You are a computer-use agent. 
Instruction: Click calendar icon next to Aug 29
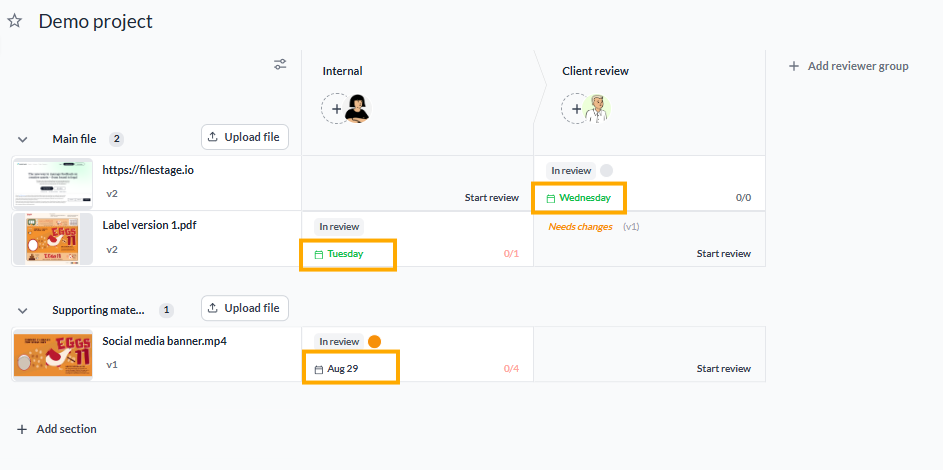pyautogui.click(x=319, y=370)
